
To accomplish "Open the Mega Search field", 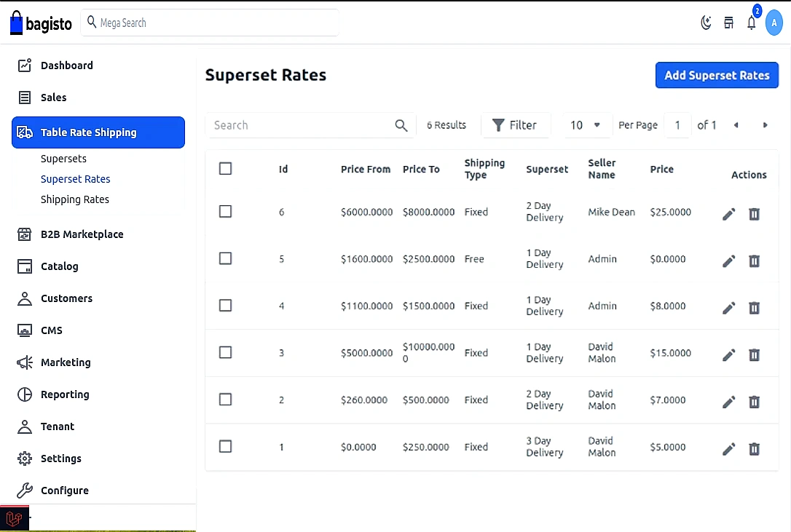I will 210,23.
